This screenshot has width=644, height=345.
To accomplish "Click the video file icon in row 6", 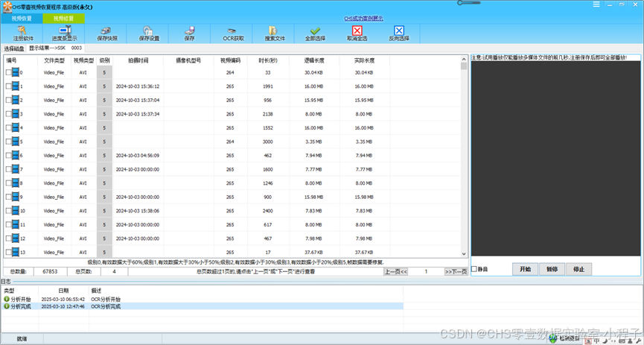I will coord(16,156).
